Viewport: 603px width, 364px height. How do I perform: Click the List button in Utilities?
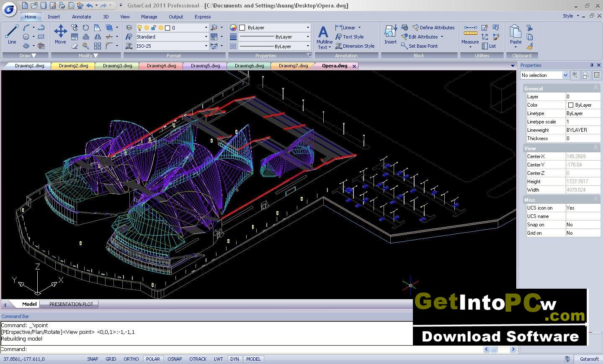click(x=489, y=46)
